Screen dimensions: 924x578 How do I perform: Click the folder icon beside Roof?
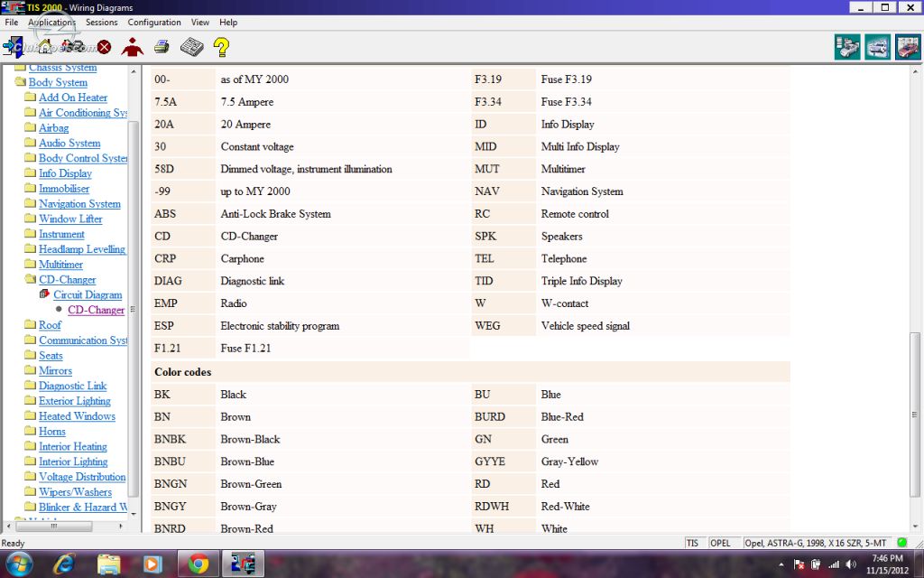[x=31, y=324]
